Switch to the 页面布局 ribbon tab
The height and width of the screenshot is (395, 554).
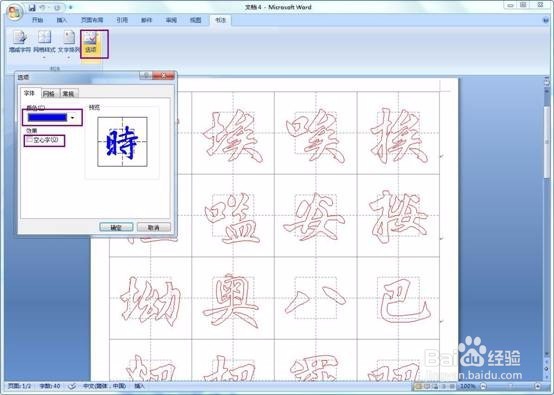pyautogui.click(x=92, y=20)
